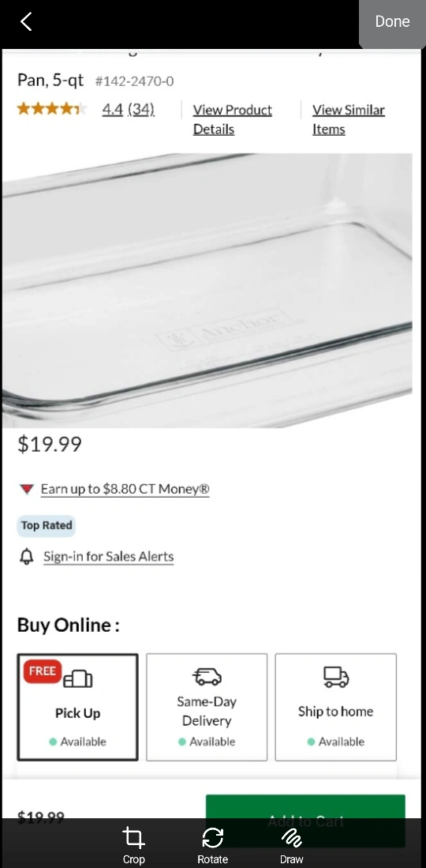This screenshot has width=426, height=868.
Task: Click Sign-in for Sales Alerts
Action: pos(108,556)
